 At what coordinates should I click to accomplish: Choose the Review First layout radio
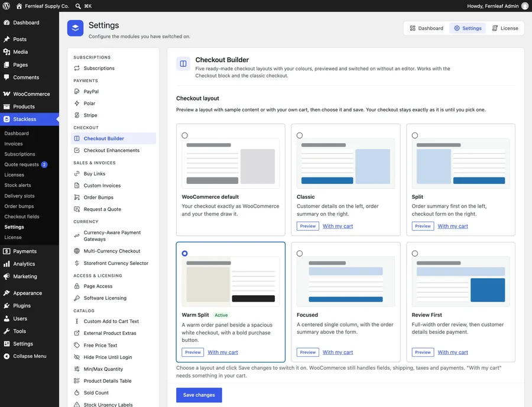pos(415,254)
